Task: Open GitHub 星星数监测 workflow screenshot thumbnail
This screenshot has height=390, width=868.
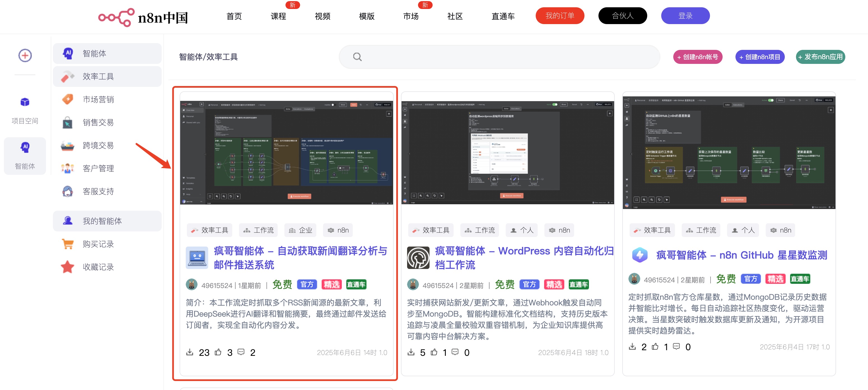Action: click(729, 153)
